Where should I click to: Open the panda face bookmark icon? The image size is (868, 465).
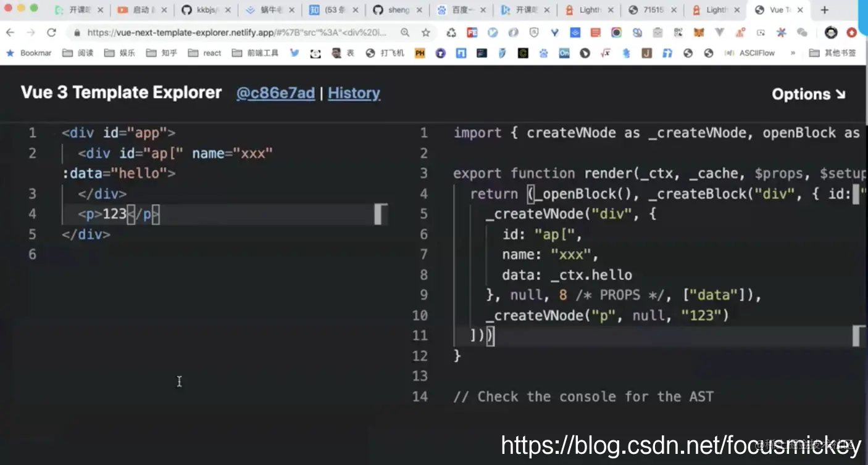click(x=315, y=53)
